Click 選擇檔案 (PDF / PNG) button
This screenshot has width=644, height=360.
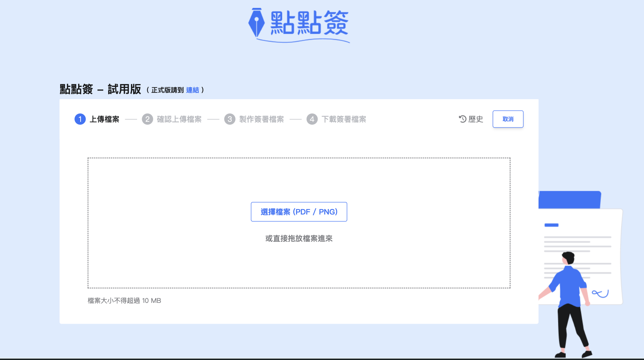pos(299,212)
